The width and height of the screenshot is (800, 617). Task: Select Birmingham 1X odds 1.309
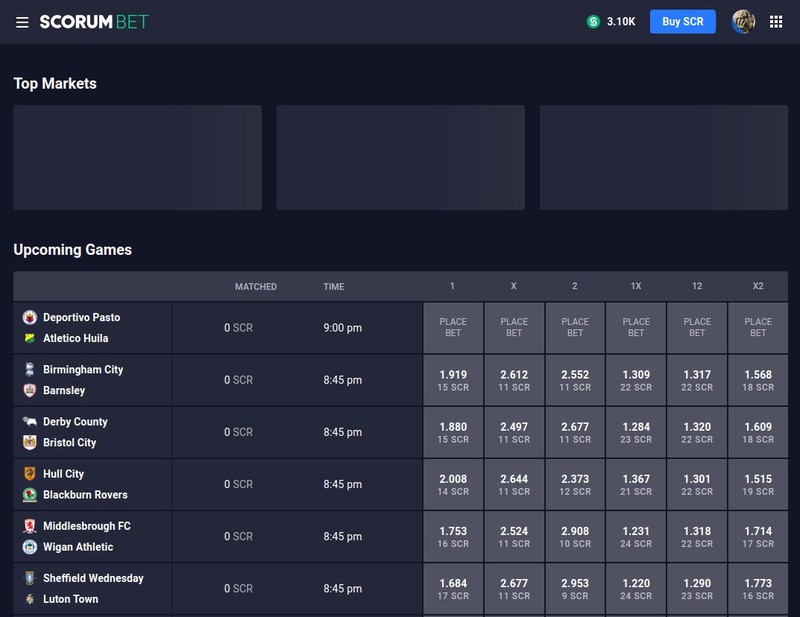[x=636, y=380]
